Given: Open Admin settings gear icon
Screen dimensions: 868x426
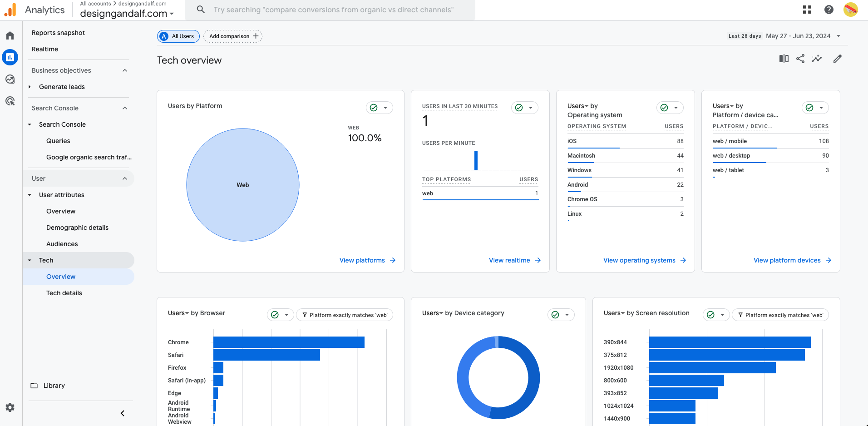Looking at the screenshot, I should 10,407.
